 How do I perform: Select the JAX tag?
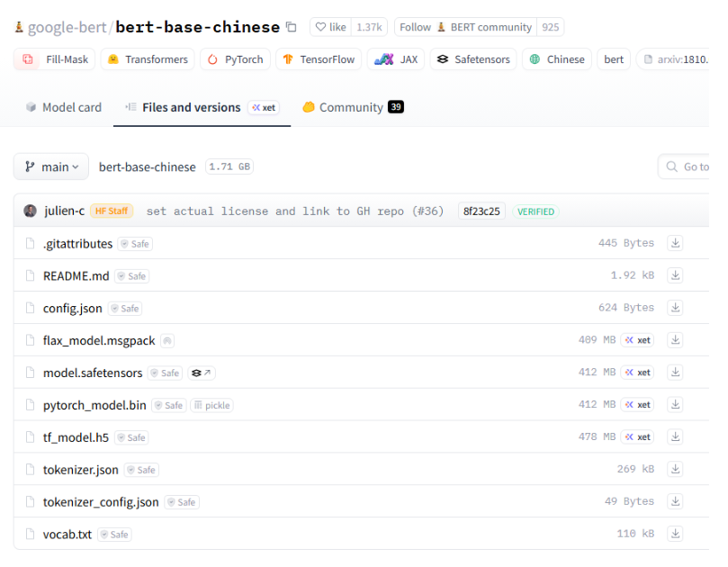[396, 59]
